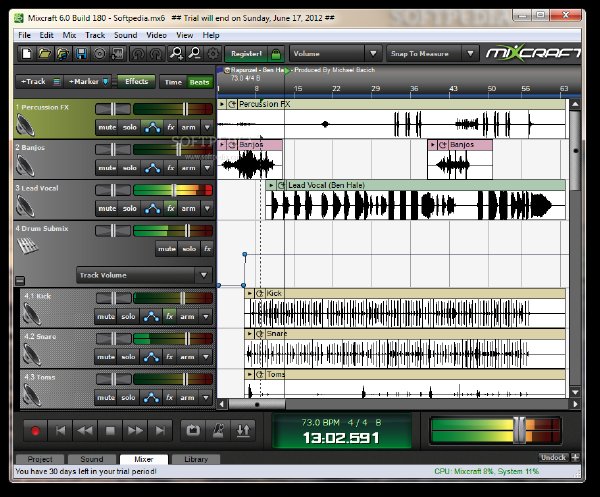Mute the Percussion FX track
600x497 pixels.
pyautogui.click(x=107, y=127)
